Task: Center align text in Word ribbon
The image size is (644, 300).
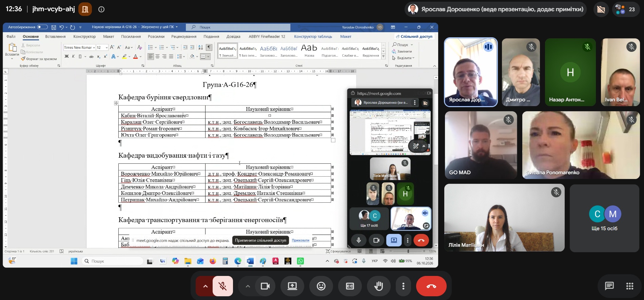Action: (x=157, y=56)
